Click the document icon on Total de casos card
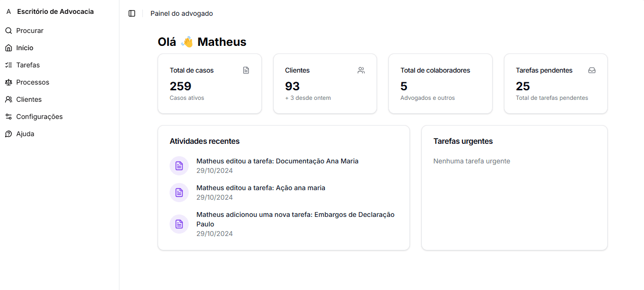The width and height of the screenshot is (644, 290). [246, 70]
